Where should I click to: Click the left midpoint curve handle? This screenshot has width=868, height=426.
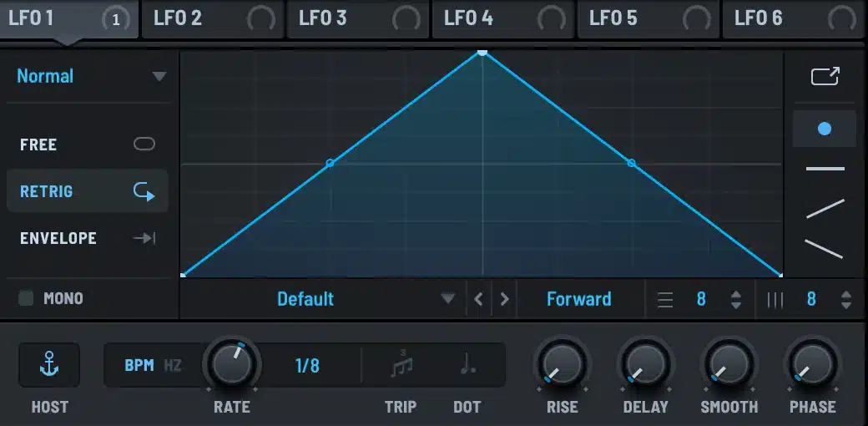click(330, 163)
